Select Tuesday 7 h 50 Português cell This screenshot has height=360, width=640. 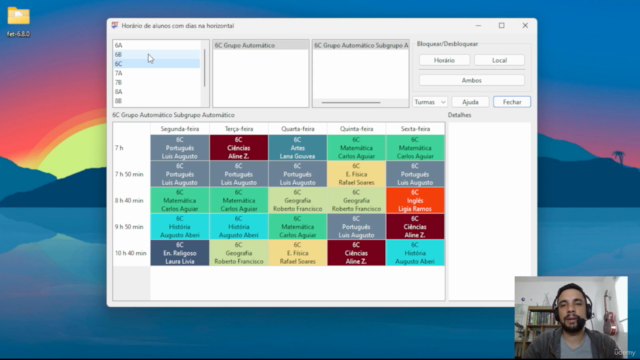pyautogui.click(x=239, y=174)
